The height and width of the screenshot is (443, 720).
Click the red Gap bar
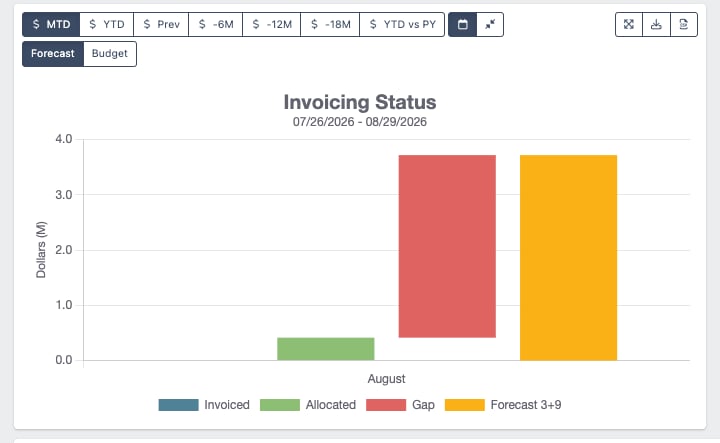coord(447,247)
